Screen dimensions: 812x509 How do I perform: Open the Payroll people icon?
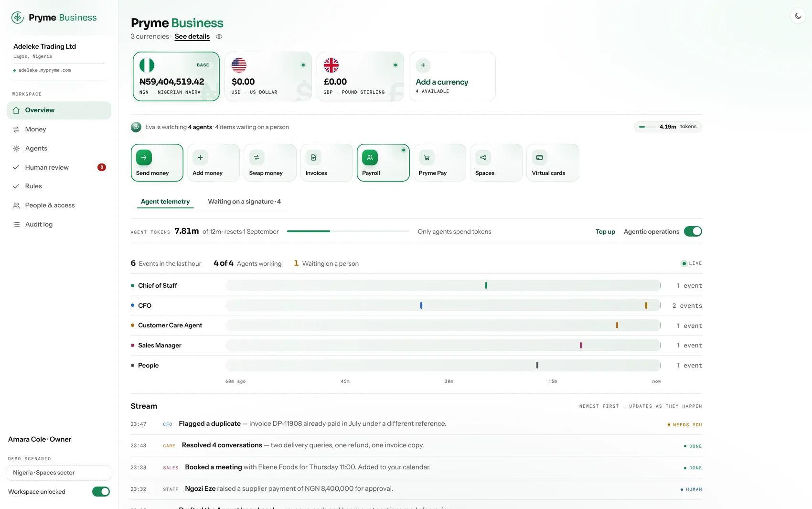click(x=370, y=157)
